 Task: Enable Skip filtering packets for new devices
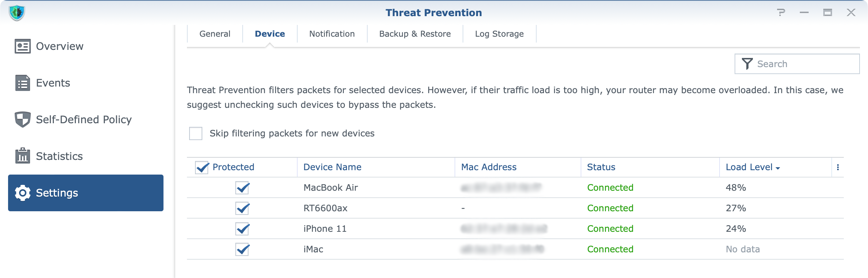pyautogui.click(x=196, y=133)
